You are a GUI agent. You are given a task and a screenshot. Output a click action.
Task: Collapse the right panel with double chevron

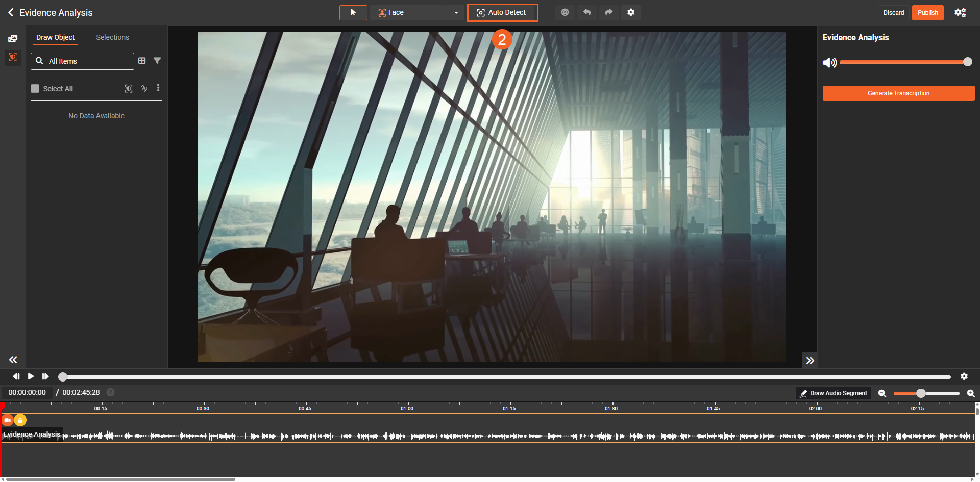[x=810, y=361]
